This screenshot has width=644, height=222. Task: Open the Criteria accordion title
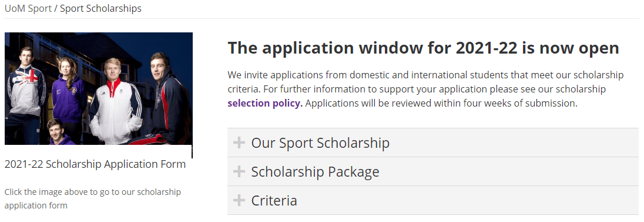coord(274,201)
